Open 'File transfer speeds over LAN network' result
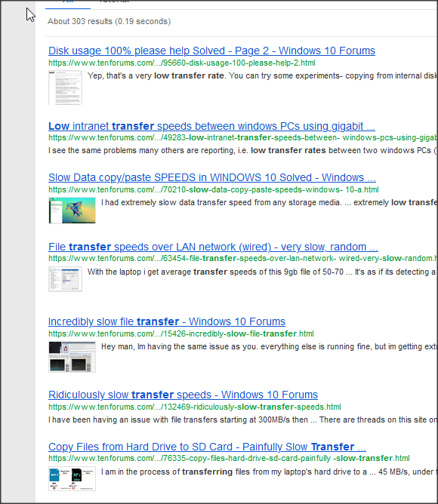438x504 pixels. tap(213, 247)
